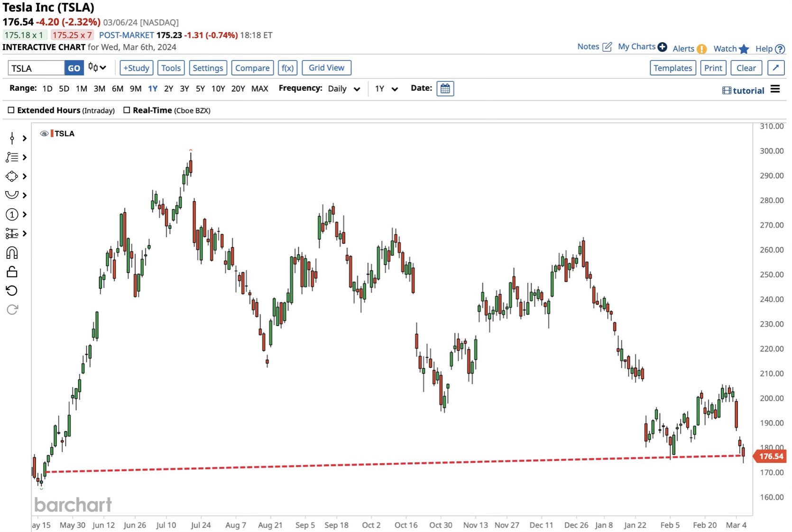
Task: Expand the annotation list submenu arrow
Action: 25,157
